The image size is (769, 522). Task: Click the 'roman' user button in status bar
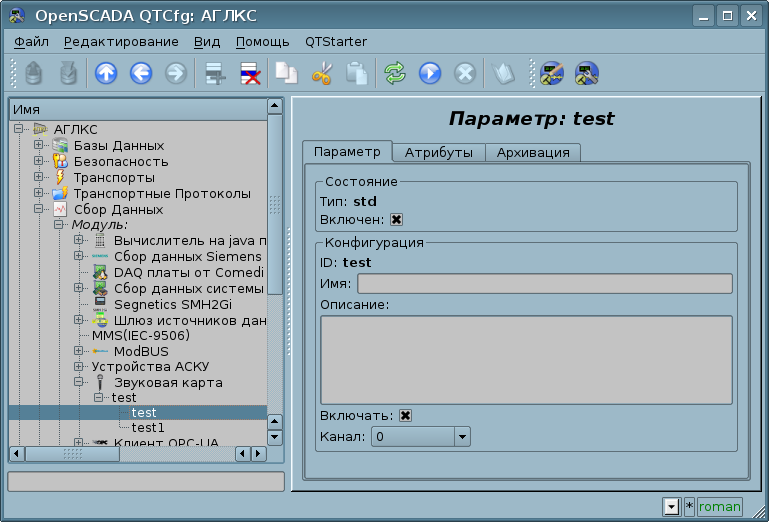(x=720, y=507)
